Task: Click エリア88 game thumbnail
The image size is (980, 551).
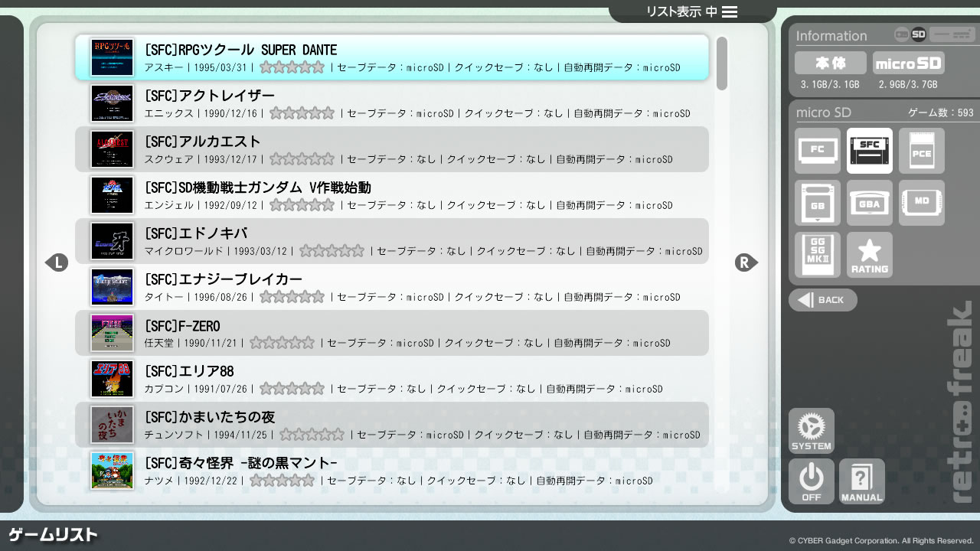Action: pyautogui.click(x=112, y=379)
